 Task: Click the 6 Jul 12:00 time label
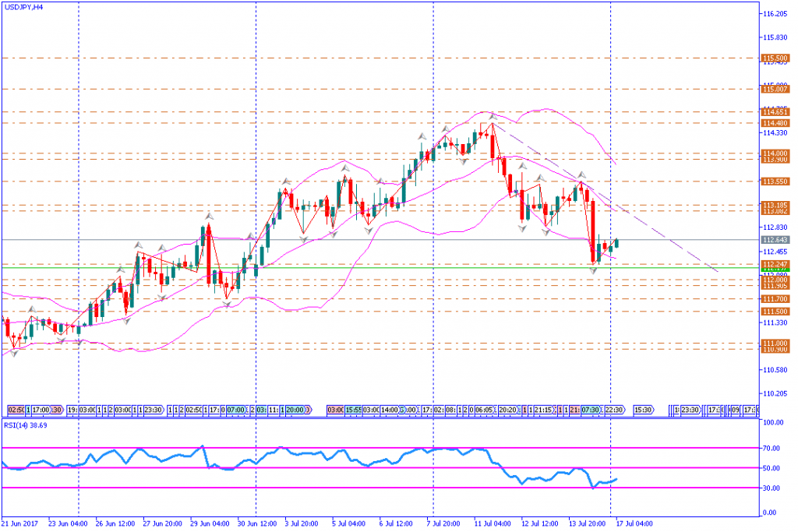pos(396,524)
